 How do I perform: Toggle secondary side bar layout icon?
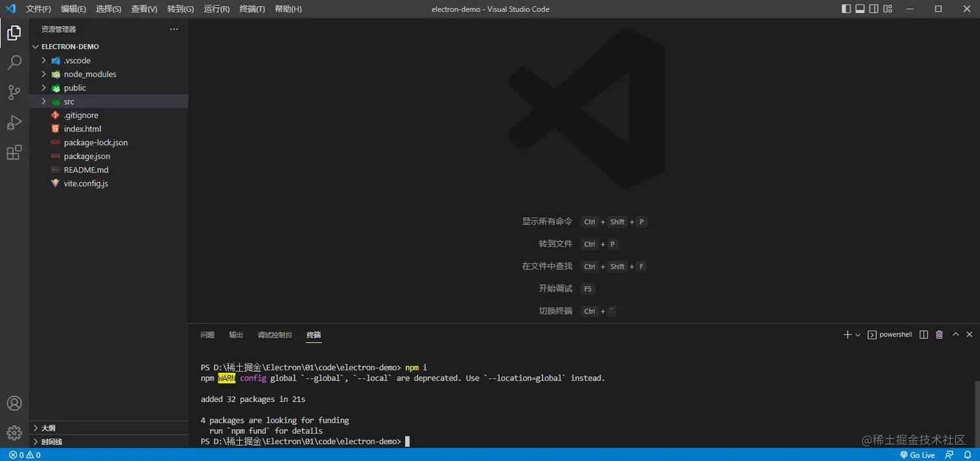tap(874, 9)
